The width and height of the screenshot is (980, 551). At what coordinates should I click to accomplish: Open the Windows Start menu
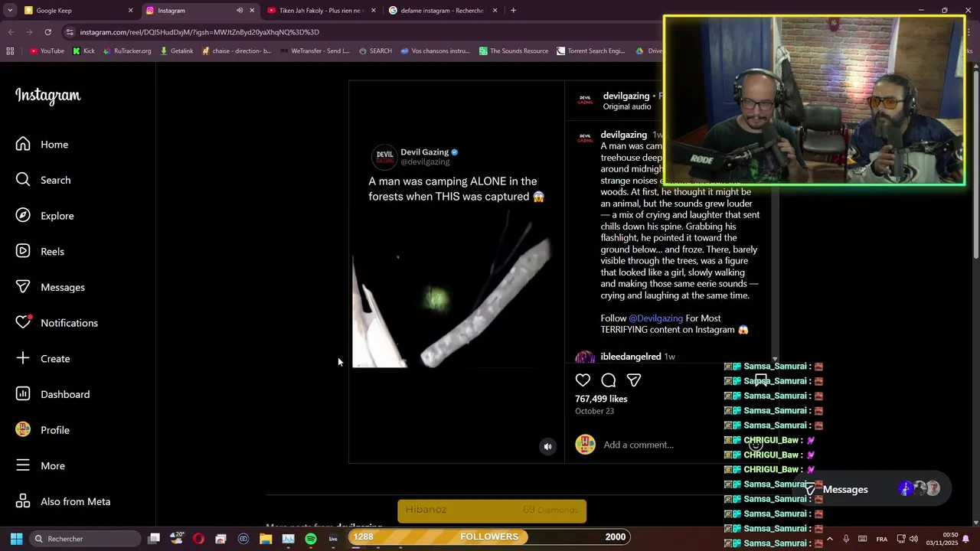16,539
